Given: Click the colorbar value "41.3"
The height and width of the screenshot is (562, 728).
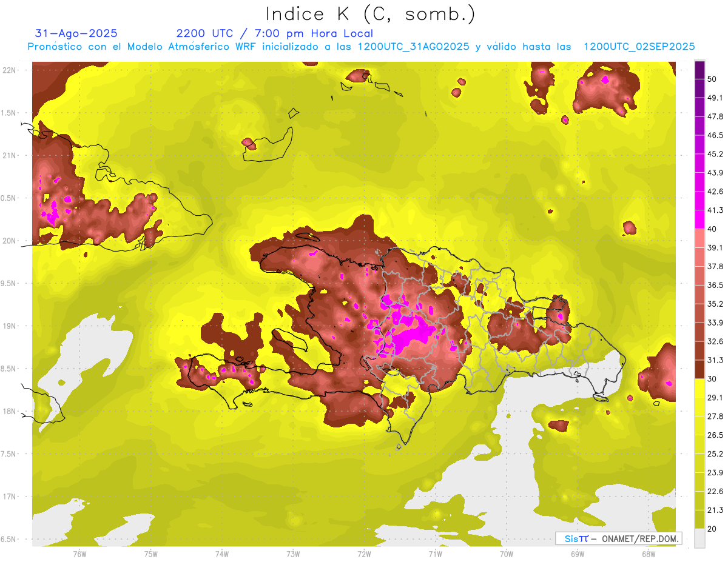Looking at the screenshot, I should click(715, 210).
